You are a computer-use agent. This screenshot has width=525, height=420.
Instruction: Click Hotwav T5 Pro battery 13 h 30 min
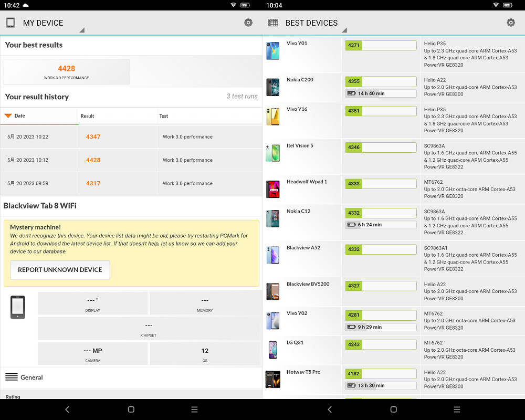coord(381,385)
